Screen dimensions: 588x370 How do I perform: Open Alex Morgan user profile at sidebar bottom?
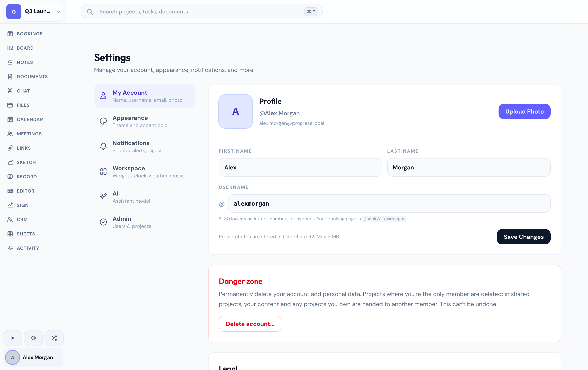click(33, 357)
